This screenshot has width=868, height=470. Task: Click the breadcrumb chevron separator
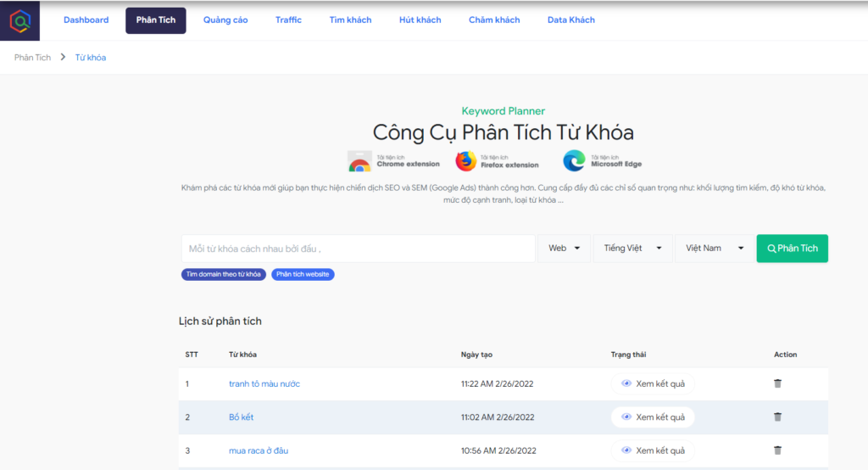click(x=63, y=57)
